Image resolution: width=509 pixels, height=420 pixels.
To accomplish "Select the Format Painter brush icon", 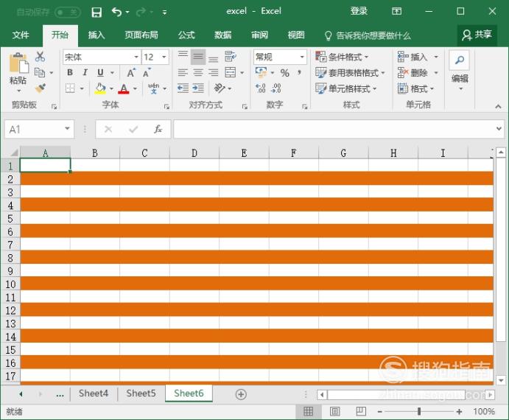I will pyautogui.click(x=41, y=88).
